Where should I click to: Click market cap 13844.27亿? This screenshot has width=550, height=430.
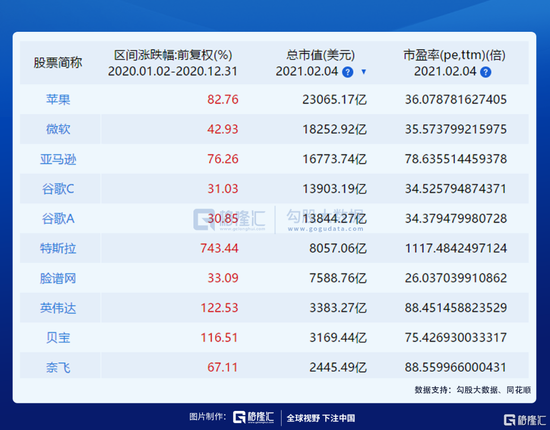click(335, 219)
